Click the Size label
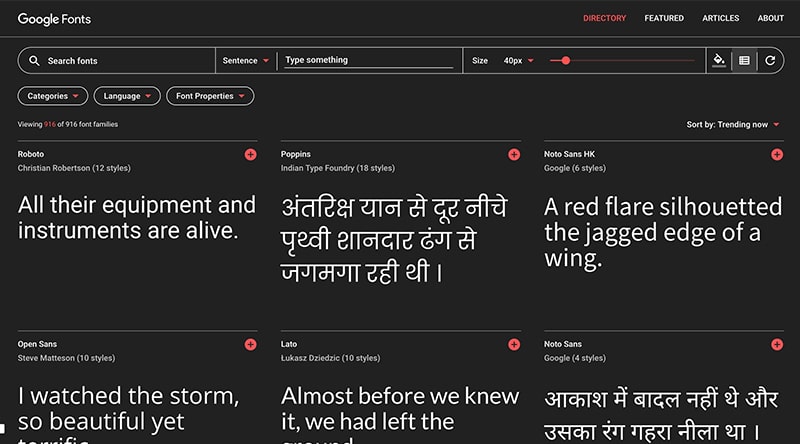 pyautogui.click(x=480, y=61)
